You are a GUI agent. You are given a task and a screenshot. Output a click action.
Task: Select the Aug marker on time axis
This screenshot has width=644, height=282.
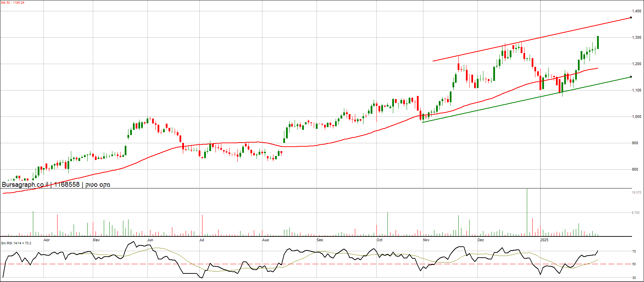[x=265, y=240]
